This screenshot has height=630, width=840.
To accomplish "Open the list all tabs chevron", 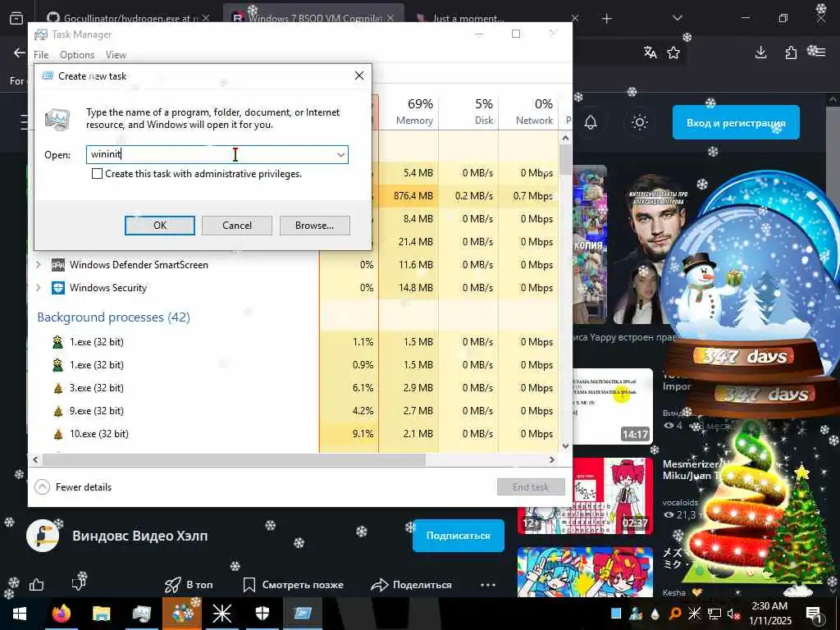I will coord(677,19).
